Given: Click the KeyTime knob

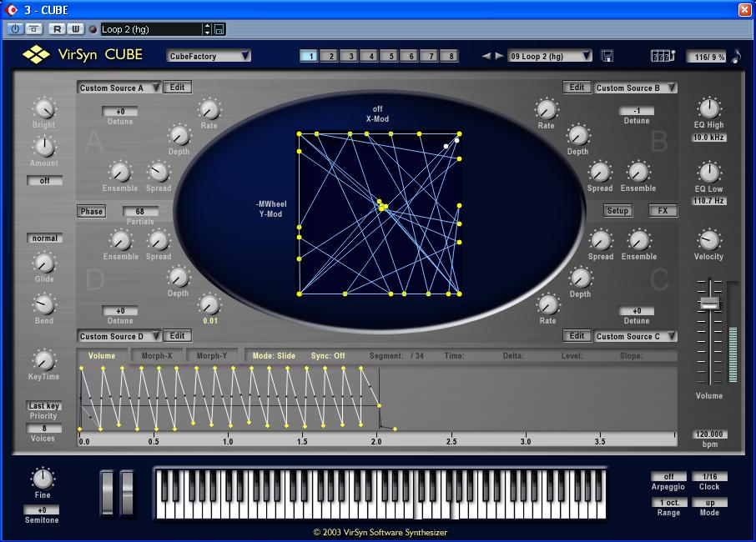Looking at the screenshot, I should pyautogui.click(x=44, y=360).
